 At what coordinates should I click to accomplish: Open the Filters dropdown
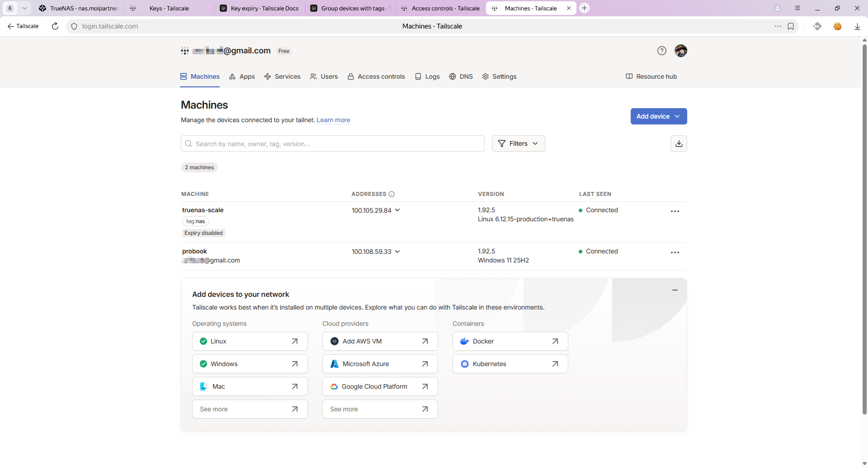[518, 143]
